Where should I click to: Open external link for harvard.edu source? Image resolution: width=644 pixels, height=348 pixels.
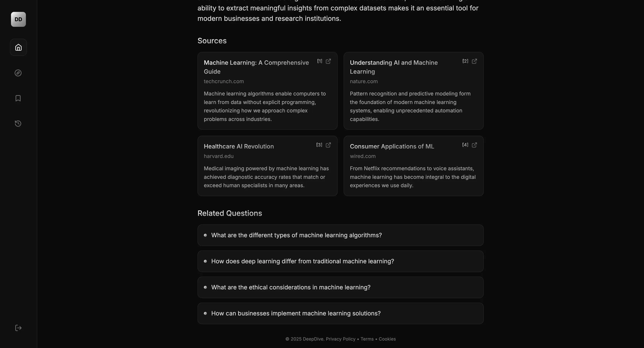328,145
